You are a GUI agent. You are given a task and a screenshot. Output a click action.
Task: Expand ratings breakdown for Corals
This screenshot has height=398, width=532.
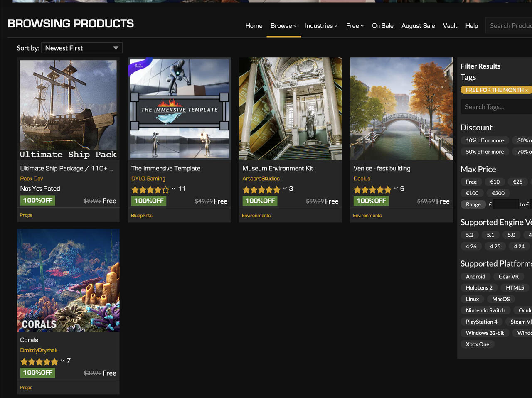coord(63,361)
